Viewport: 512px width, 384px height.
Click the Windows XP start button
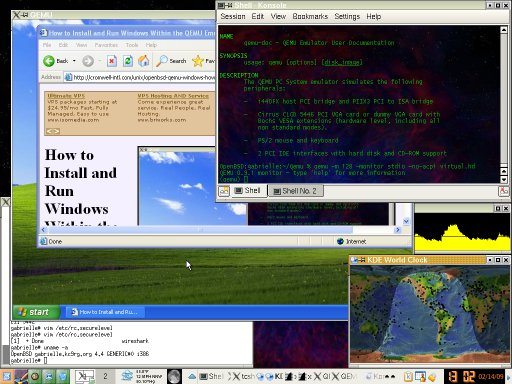click(36, 312)
